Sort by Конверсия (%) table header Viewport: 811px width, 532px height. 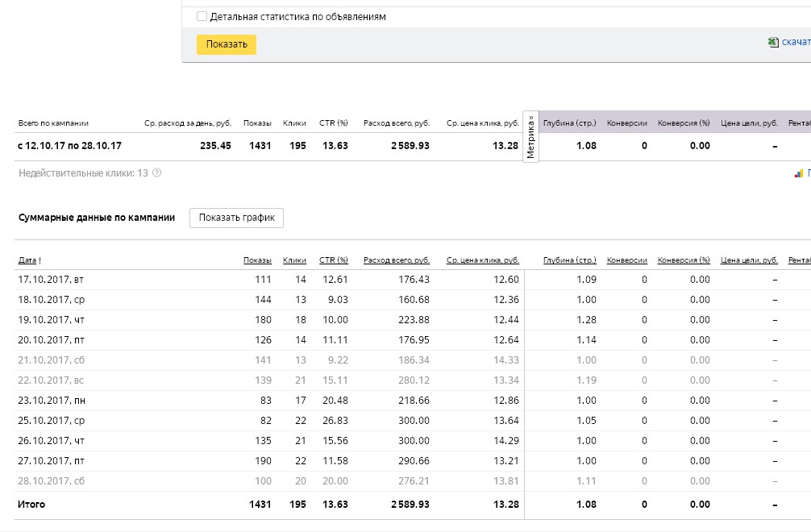pos(684,260)
